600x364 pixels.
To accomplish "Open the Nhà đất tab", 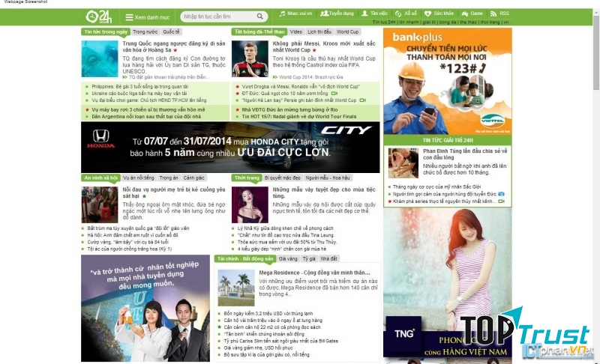I will tap(328, 259).
